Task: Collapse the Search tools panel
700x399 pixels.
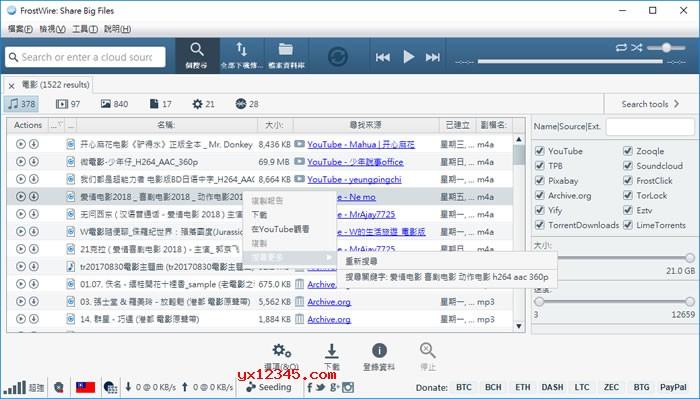Action: [x=650, y=104]
